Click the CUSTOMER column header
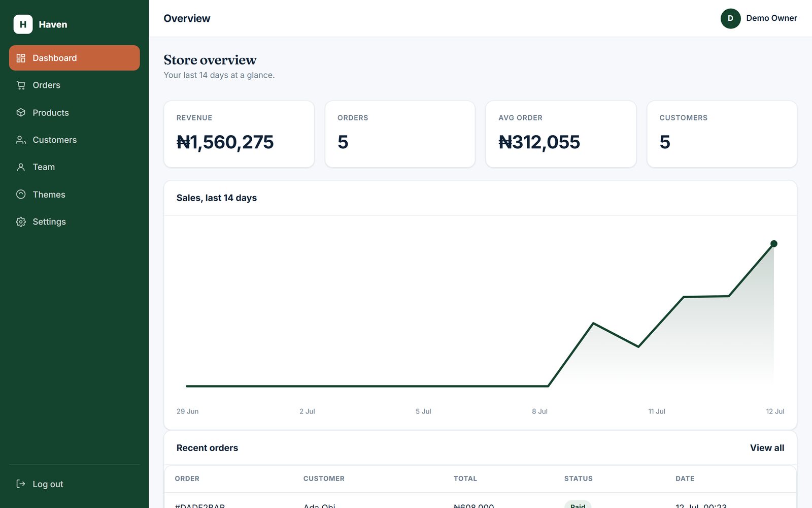 324,479
